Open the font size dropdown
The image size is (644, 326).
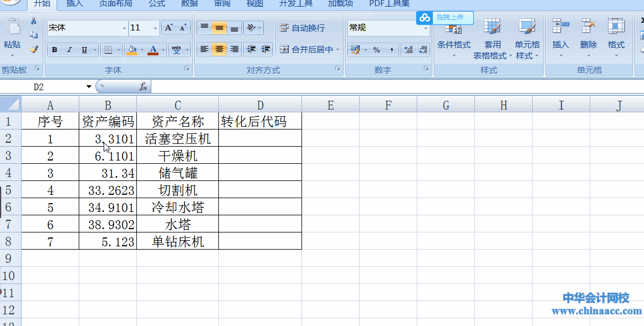[155, 28]
